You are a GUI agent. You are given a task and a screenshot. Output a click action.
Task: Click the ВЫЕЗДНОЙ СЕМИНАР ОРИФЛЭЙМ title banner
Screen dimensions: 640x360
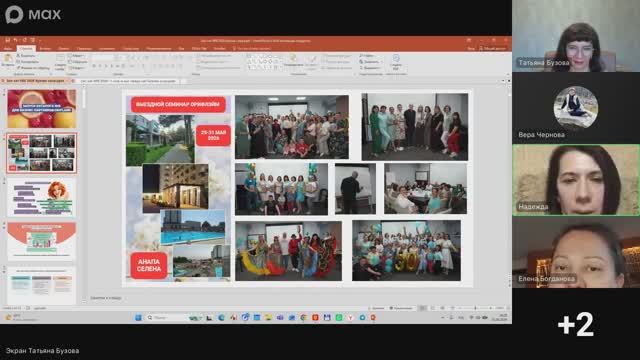[x=178, y=104]
